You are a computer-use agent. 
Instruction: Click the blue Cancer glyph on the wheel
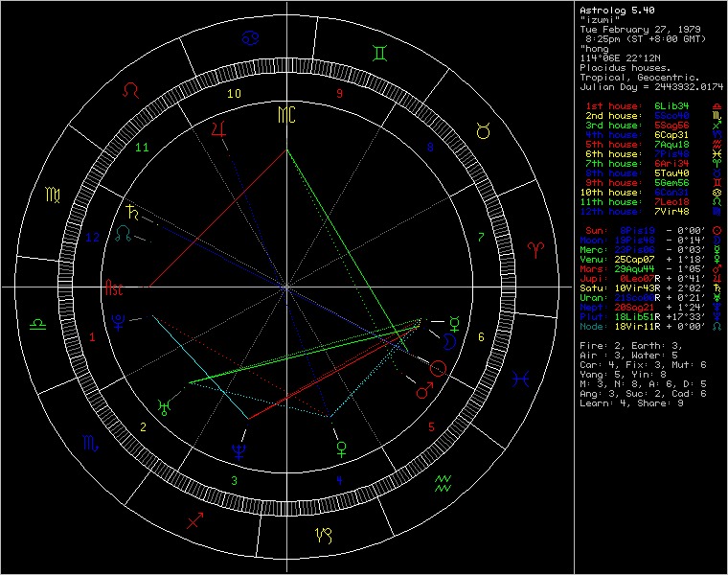pyautogui.click(x=250, y=37)
